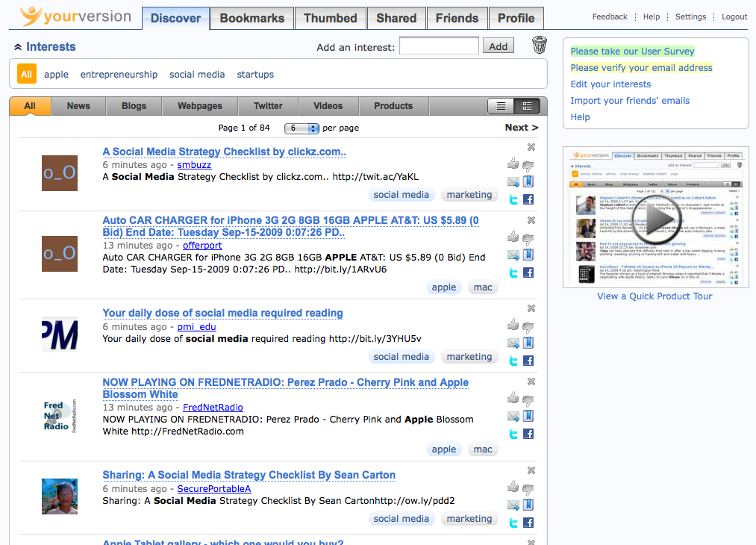Screen dimensions: 756x545
Task: Show only Webpages results
Action: [199, 106]
